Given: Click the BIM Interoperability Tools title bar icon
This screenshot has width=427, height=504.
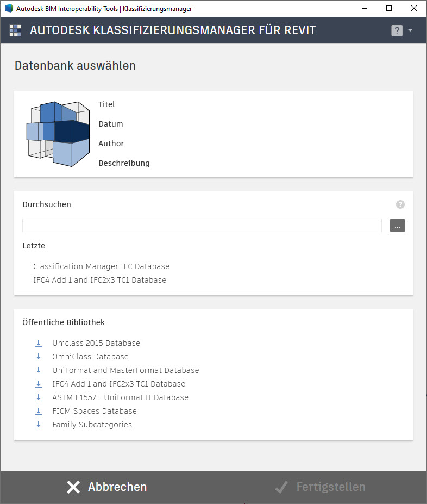Looking at the screenshot, I should coord(9,8).
